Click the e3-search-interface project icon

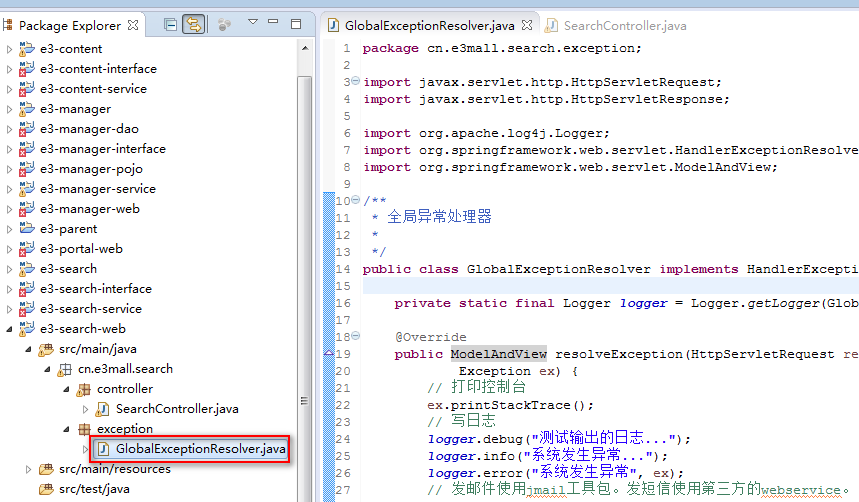(27, 289)
